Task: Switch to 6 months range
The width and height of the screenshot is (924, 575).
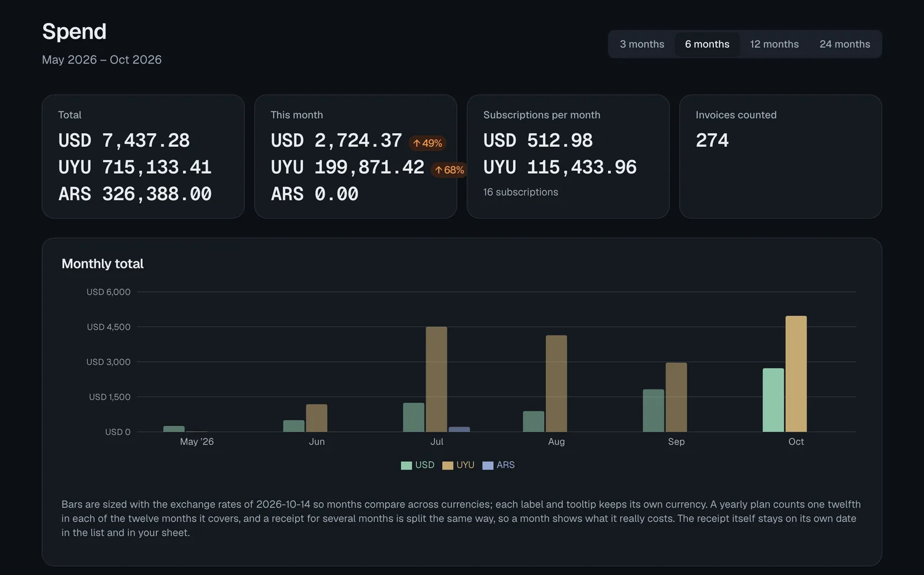Action: [707, 44]
